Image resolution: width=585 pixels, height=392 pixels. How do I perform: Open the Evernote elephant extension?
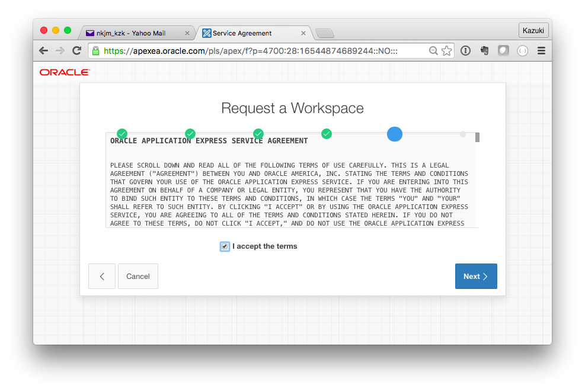pos(485,51)
